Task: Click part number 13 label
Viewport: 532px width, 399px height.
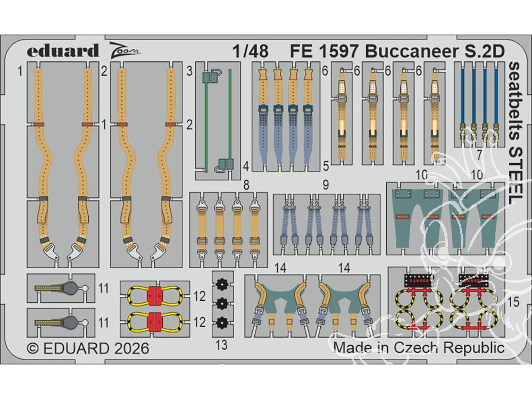Action: click(x=221, y=345)
